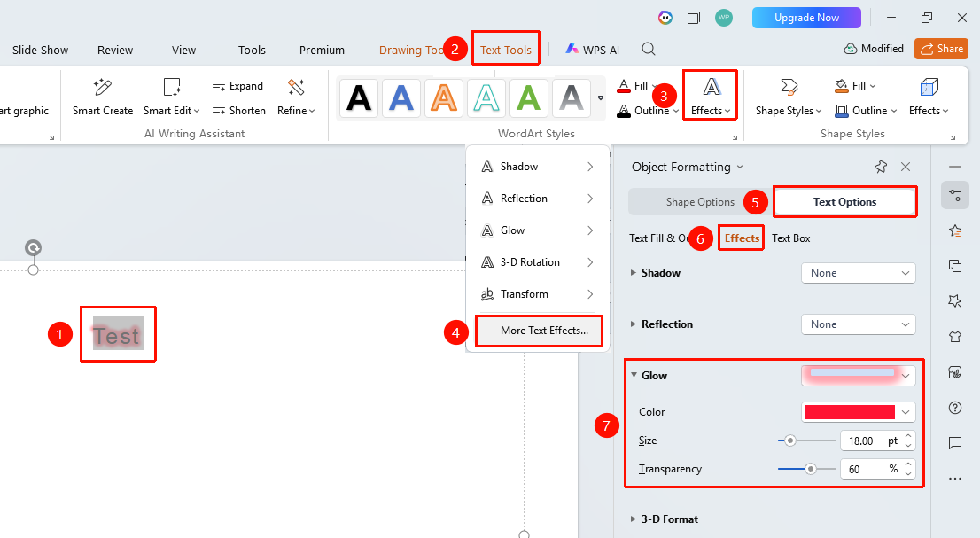Image resolution: width=980 pixels, height=538 pixels.
Task: Click the Glow Size slider handle
Action: point(790,441)
